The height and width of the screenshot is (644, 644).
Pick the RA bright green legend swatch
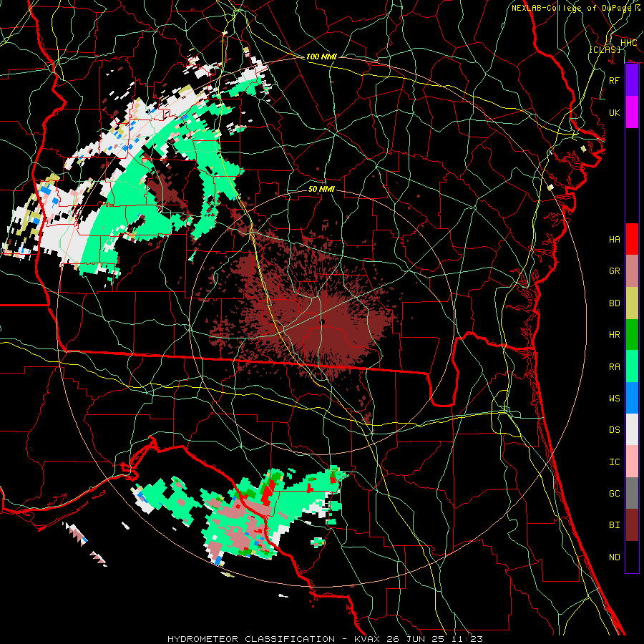pos(632,366)
